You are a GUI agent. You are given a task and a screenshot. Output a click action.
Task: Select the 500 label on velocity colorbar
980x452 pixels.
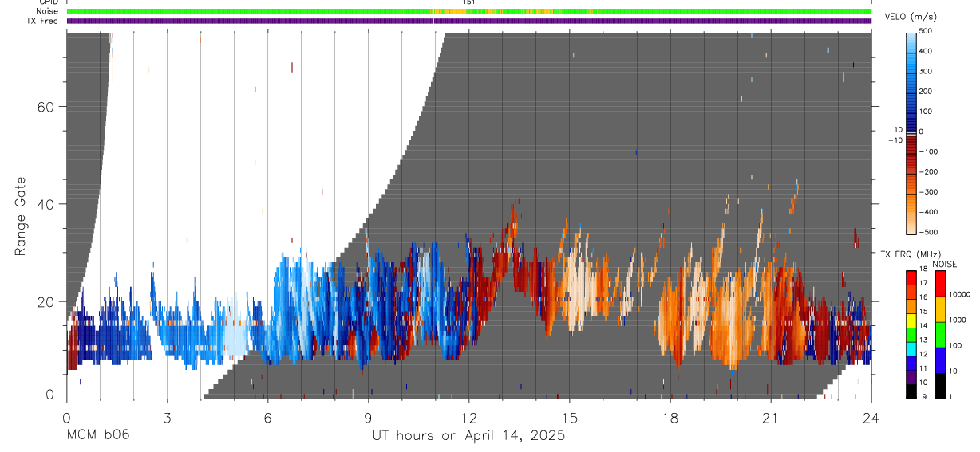(x=927, y=31)
